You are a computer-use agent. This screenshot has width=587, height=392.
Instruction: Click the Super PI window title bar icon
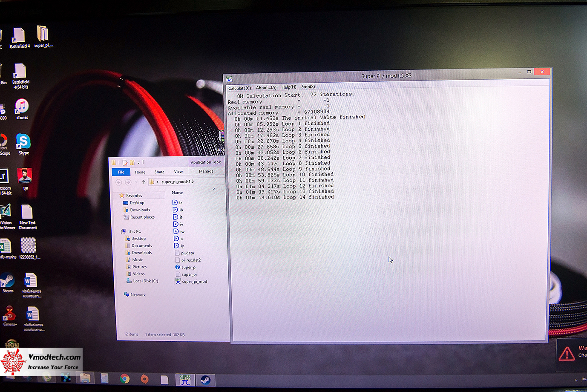229,79
